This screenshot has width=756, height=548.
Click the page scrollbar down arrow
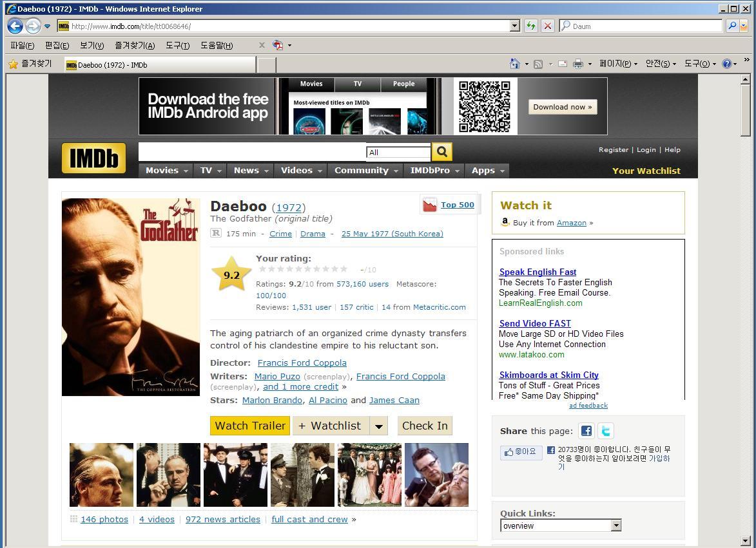click(746, 541)
